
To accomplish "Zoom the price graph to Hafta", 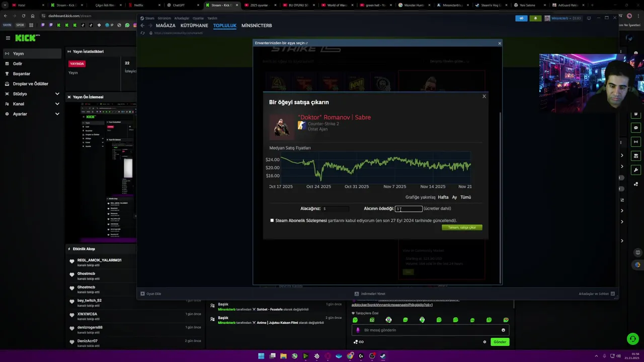I will (x=443, y=197).
